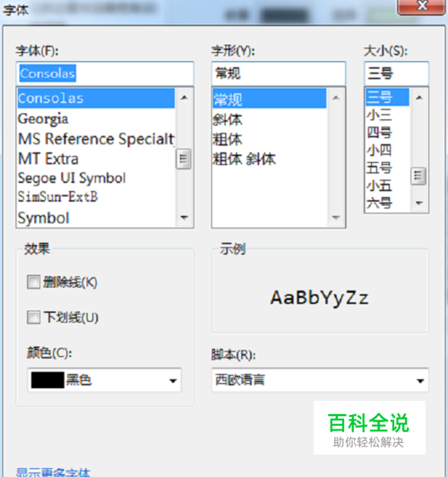Image resolution: width=448 pixels, height=477 pixels.
Task: Click size list scroll-up arrow
Action: (419, 98)
